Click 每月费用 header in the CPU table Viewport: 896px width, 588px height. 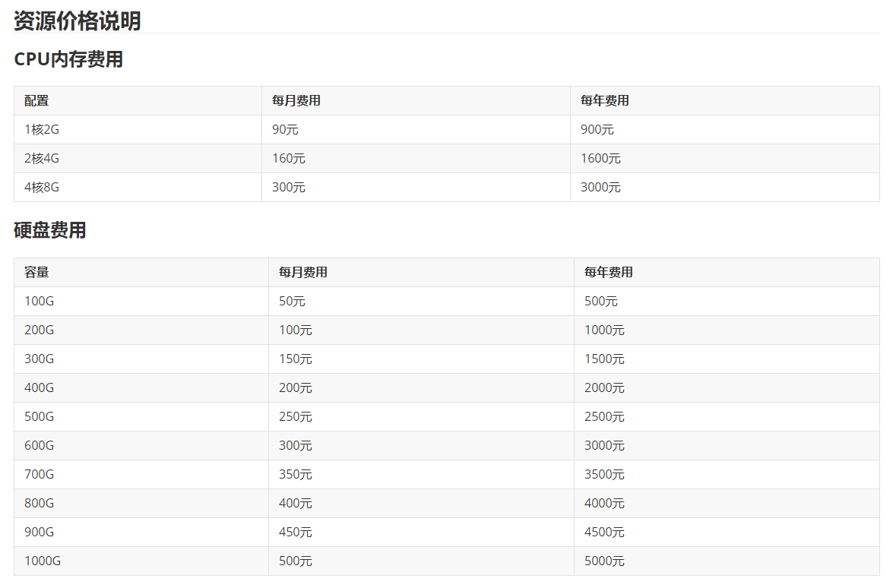296,101
